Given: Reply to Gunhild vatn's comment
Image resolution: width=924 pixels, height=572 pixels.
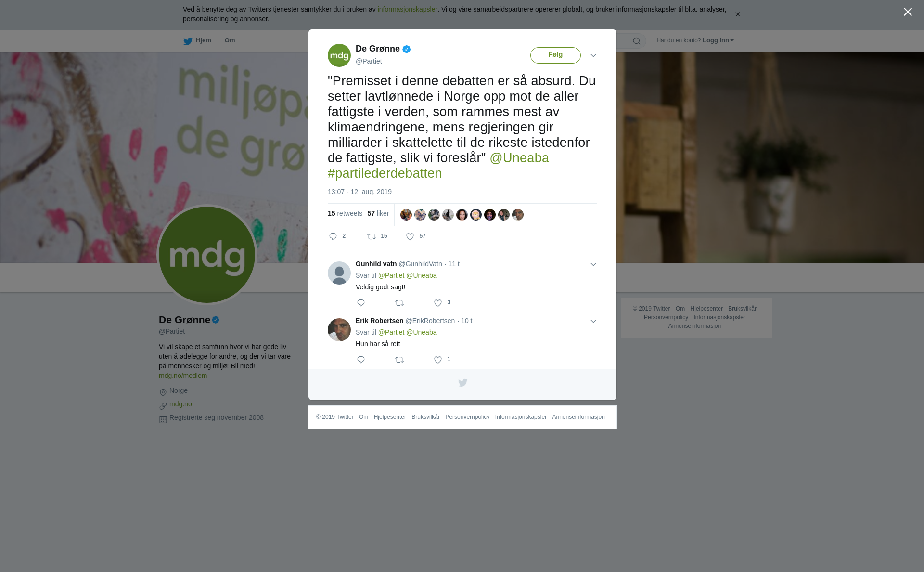Looking at the screenshot, I should coord(361,303).
